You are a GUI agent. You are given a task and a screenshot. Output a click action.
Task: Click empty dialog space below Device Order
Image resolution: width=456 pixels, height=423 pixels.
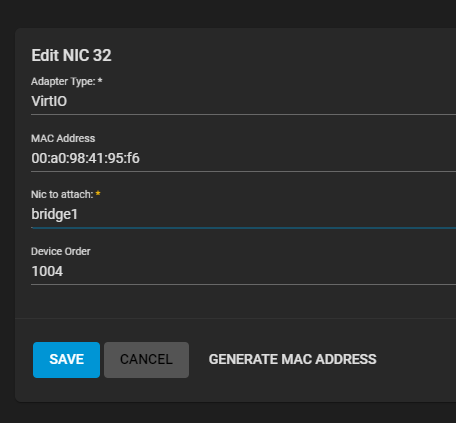click(x=233, y=302)
